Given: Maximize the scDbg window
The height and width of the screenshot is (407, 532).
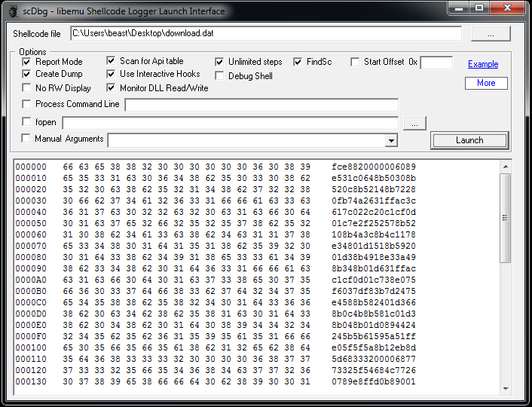Looking at the screenshot, I should (x=479, y=8).
